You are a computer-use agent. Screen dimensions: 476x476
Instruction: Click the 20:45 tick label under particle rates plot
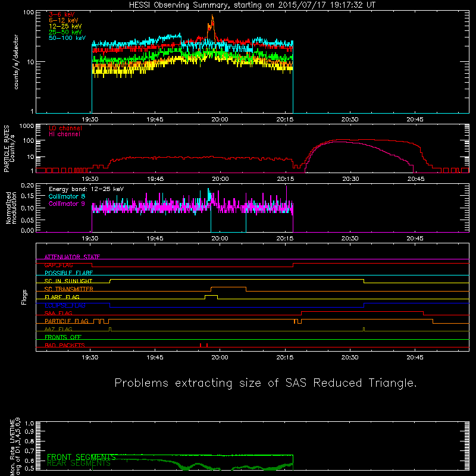(x=415, y=179)
